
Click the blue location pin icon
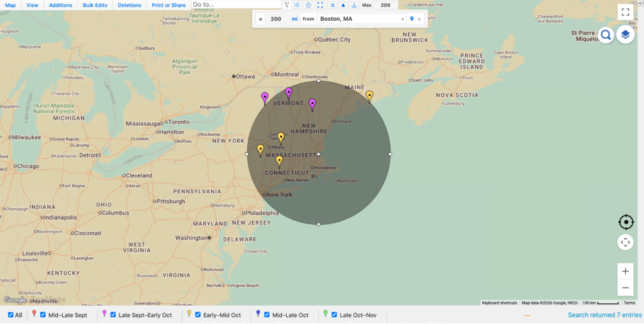pos(412,19)
